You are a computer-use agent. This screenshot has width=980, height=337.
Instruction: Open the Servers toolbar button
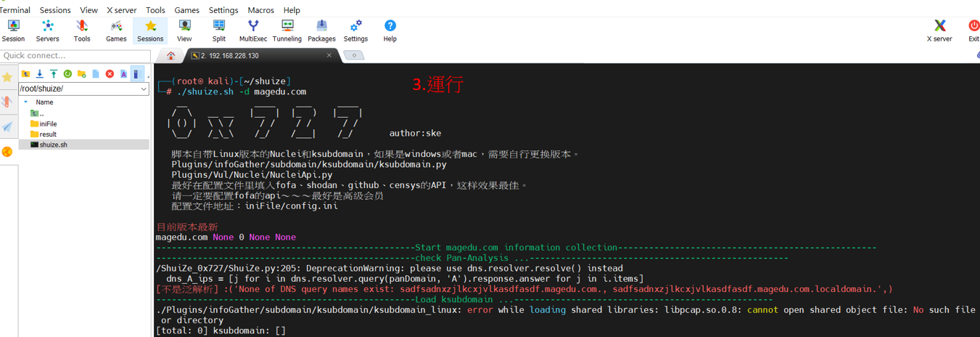point(48,31)
